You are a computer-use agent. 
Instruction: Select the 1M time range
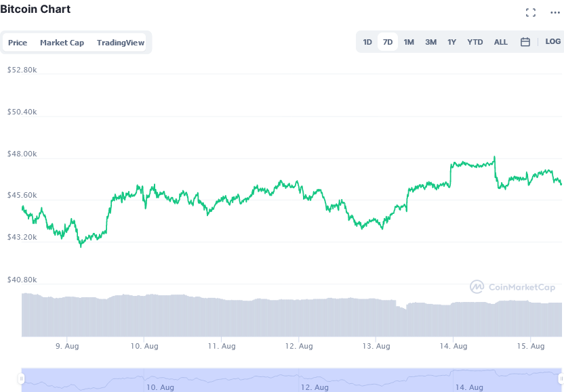click(409, 42)
